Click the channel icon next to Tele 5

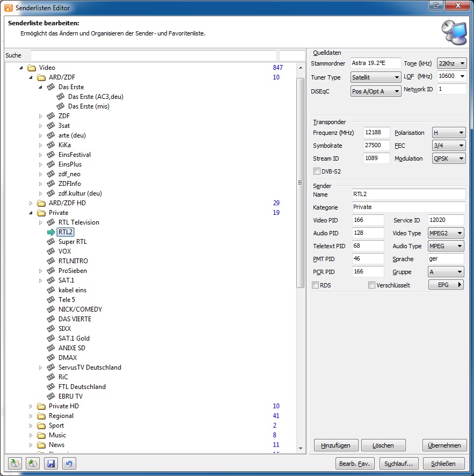pyautogui.click(x=51, y=300)
